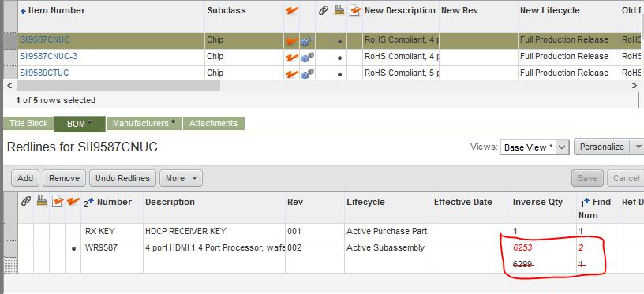Select row header of WR9587 row
Screen dimensions: 644x294
click(x=10, y=257)
